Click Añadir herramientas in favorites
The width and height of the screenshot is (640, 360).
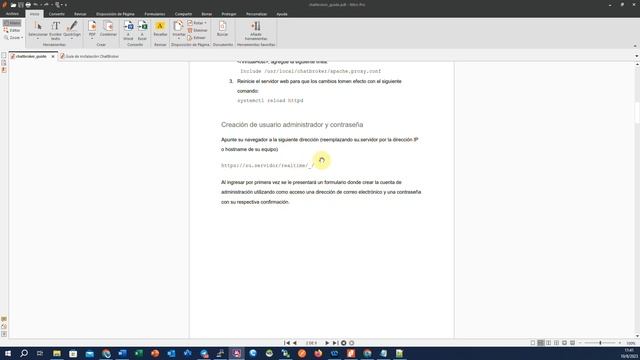pyautogui.click(x=256, y=31)
